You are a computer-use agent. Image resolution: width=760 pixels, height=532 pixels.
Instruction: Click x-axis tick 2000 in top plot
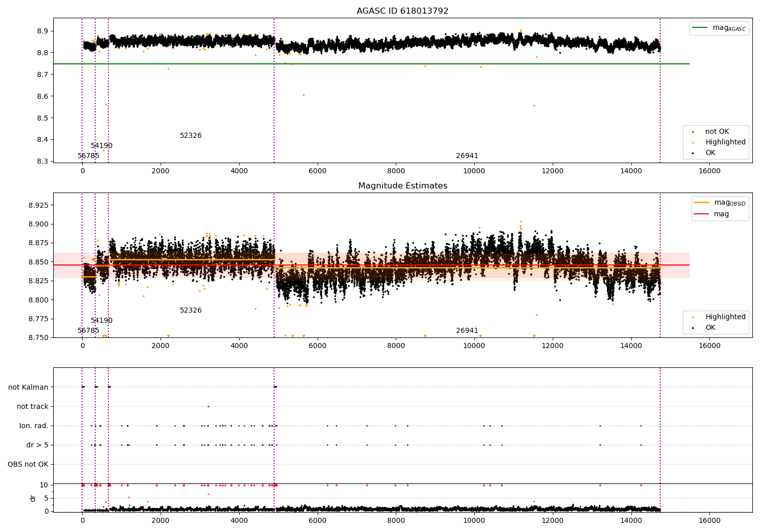coord(161,171)
